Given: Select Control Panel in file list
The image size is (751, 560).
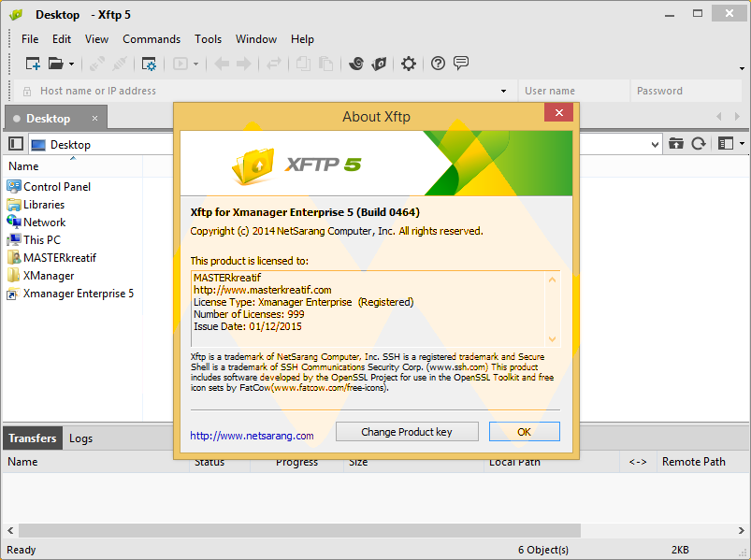Looking at the screenshot, I should (x=49, y=187).
